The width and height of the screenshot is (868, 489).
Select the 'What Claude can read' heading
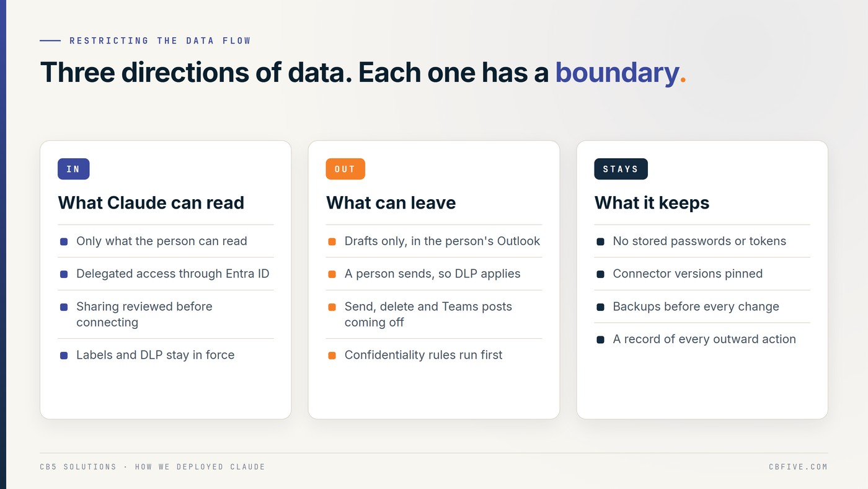coord(151,203)
